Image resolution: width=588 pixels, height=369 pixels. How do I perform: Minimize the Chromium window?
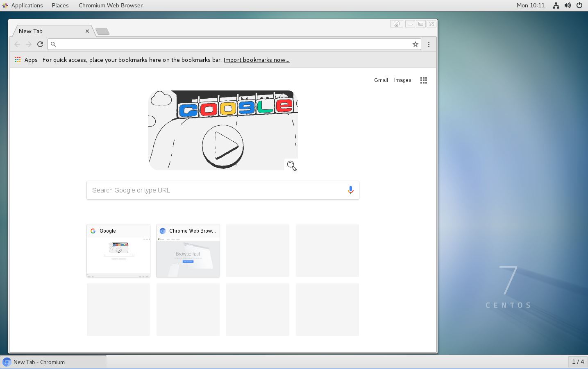click(410, 24)
